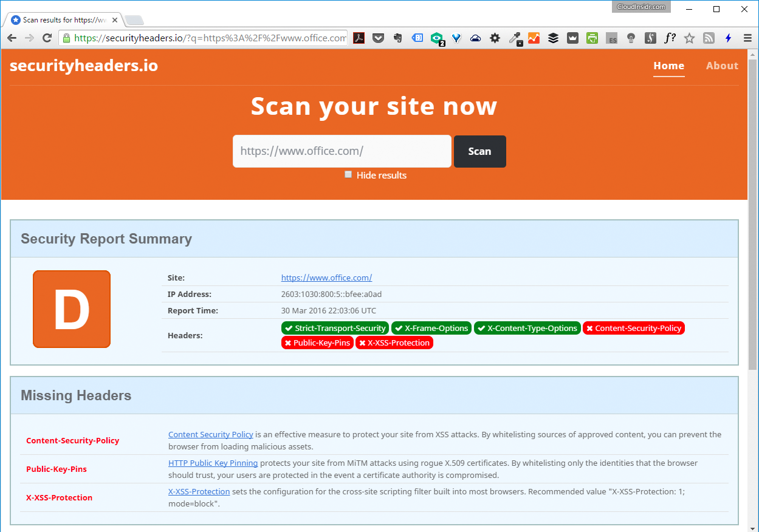
Task: Bookmark this page with the star icon
Action: click(689, 38)
